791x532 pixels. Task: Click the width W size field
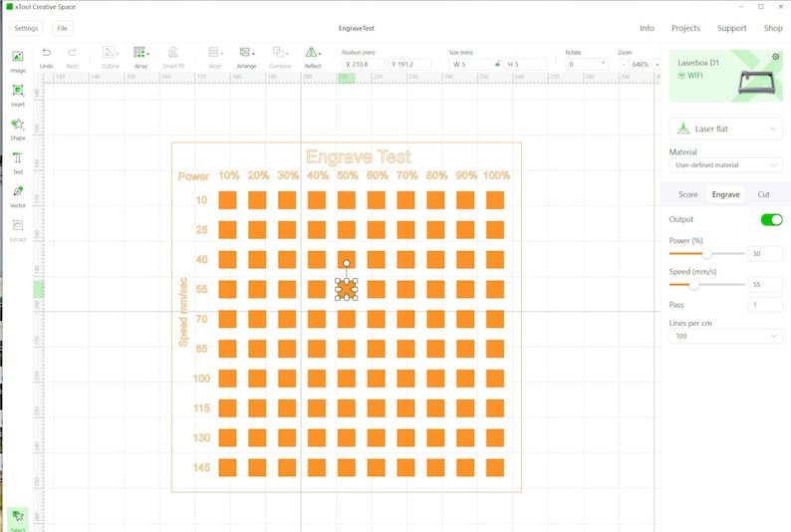[470, 65]
